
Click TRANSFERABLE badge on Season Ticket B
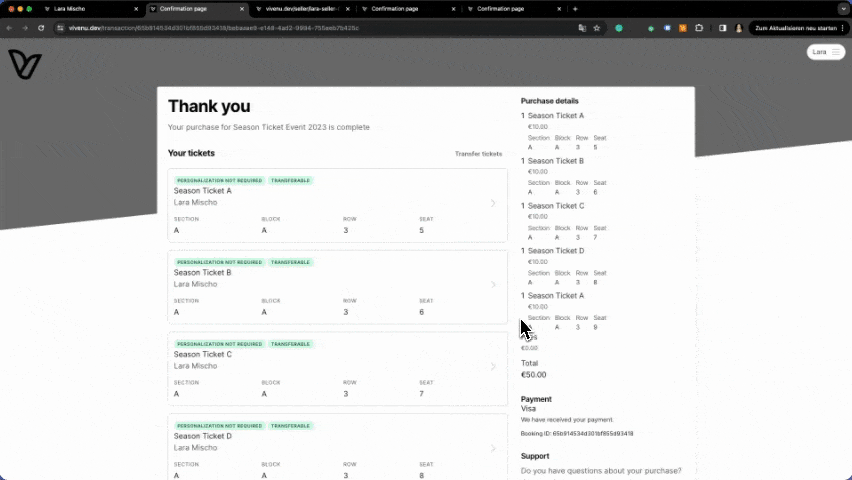[290, 262]
